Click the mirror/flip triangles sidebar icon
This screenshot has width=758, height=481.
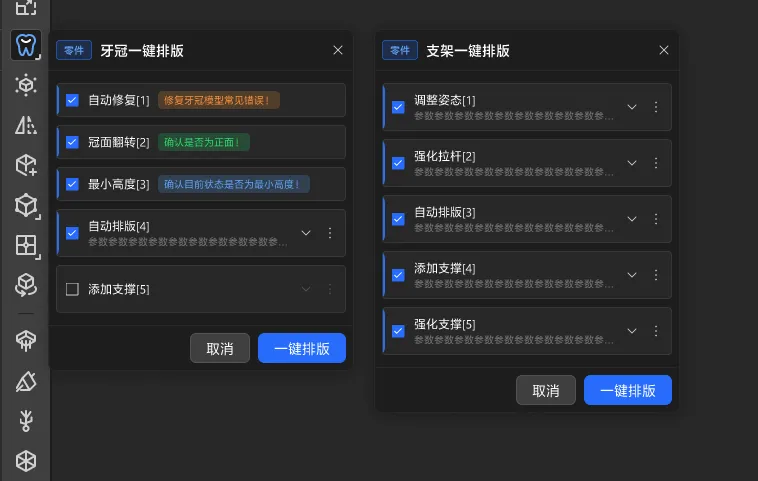pyautogui.click(x=26, y=125)
